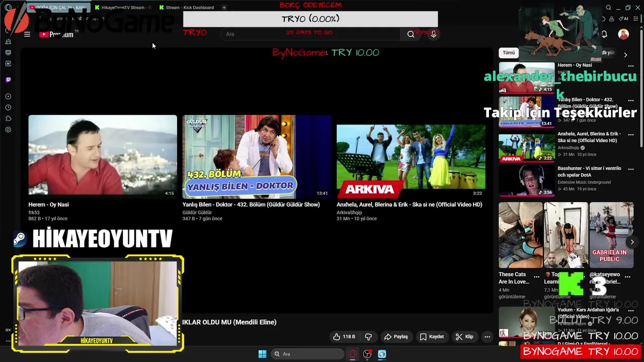
Task: Click the browser tab search magnifier icon
Action: coord(608,8)
